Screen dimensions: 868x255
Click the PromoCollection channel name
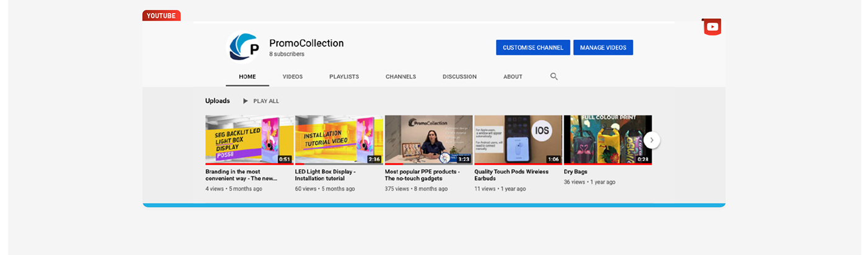coord(306,43)
